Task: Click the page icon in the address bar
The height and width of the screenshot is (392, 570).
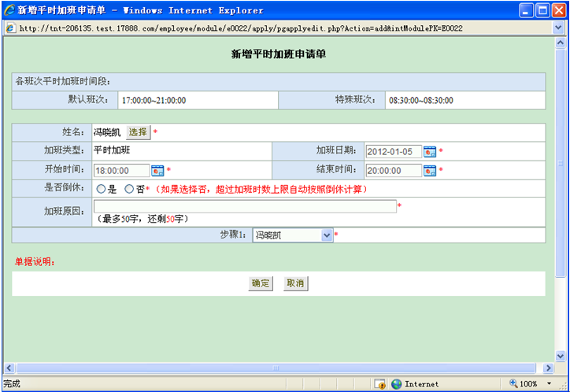Action: [x=9, y=28]
